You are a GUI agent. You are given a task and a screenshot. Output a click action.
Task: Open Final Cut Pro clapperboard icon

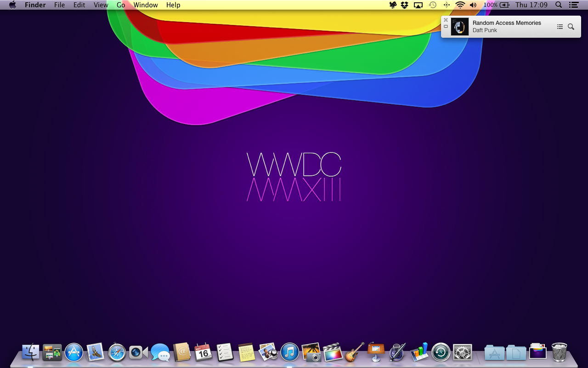[333, 352]
